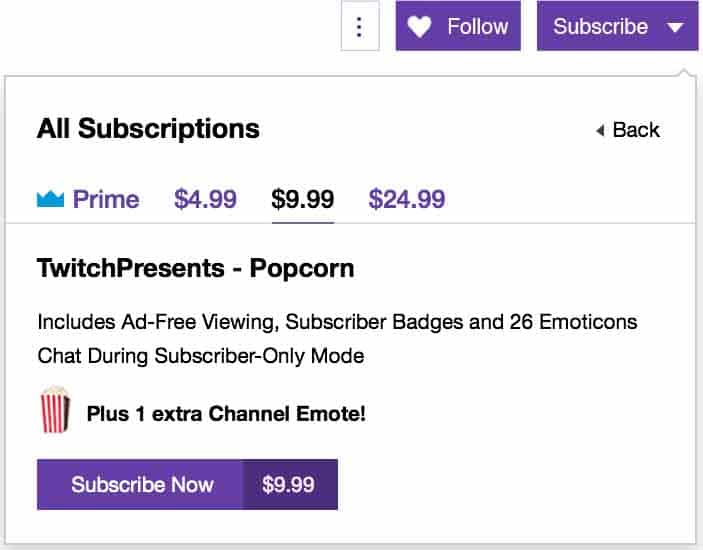Click the TwitchPresents - Popcorn title
Image resolution: width=703 pixels, height=550 pixels.
click(195, 269)
